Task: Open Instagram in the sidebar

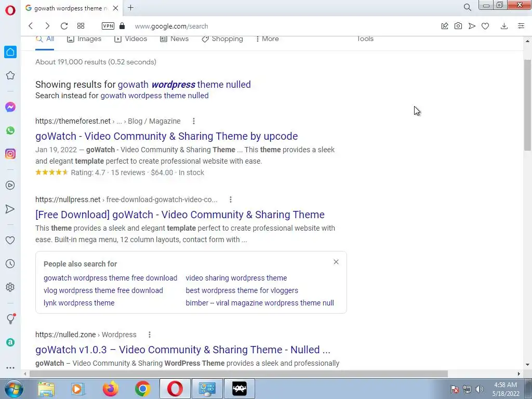Action: coord(10,154)
